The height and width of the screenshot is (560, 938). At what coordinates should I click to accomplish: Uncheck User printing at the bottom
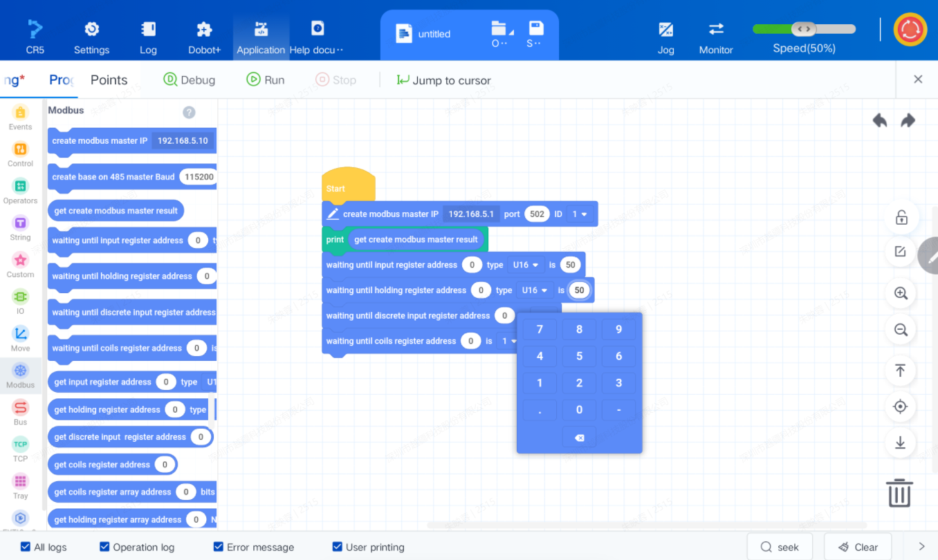coord(337,547)
